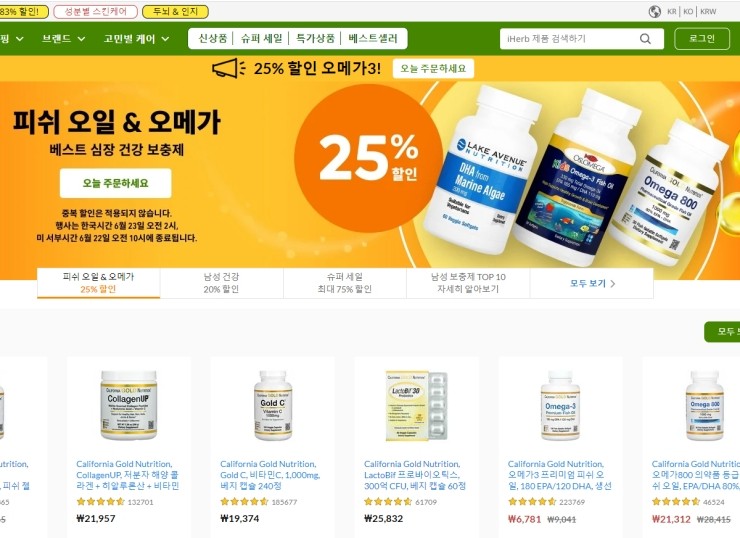Click the 로그인 button
Screen dimensions: 740x538
702,39
